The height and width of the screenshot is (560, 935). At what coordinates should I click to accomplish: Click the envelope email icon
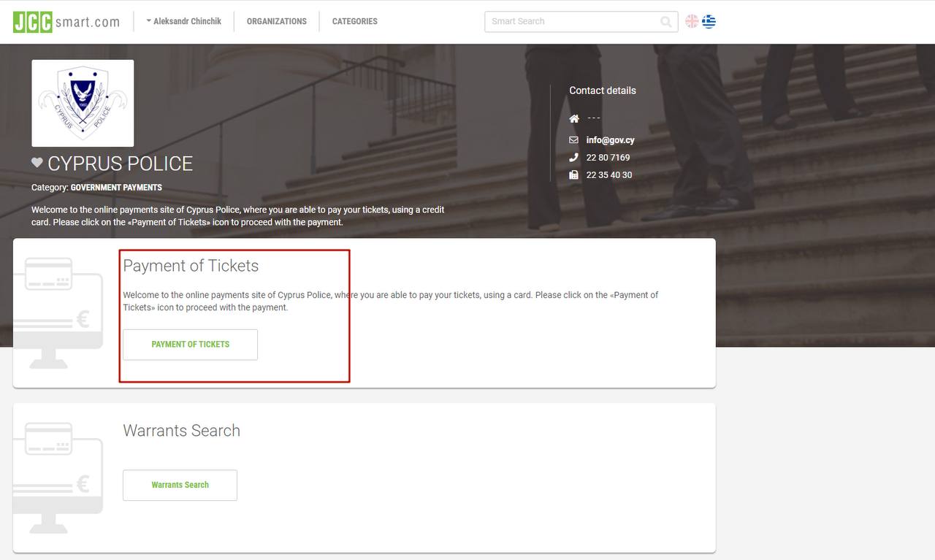[574, 140]
